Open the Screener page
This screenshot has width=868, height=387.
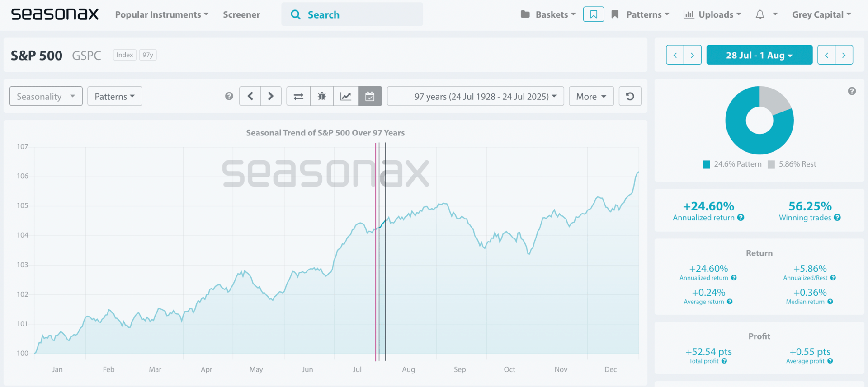point(241,14)
